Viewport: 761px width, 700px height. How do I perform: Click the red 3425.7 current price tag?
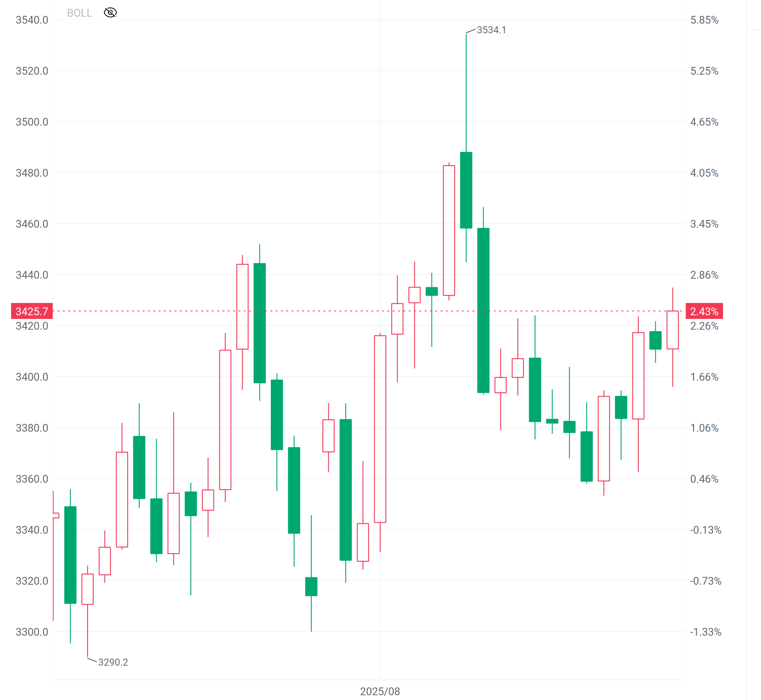coord(32,311)
